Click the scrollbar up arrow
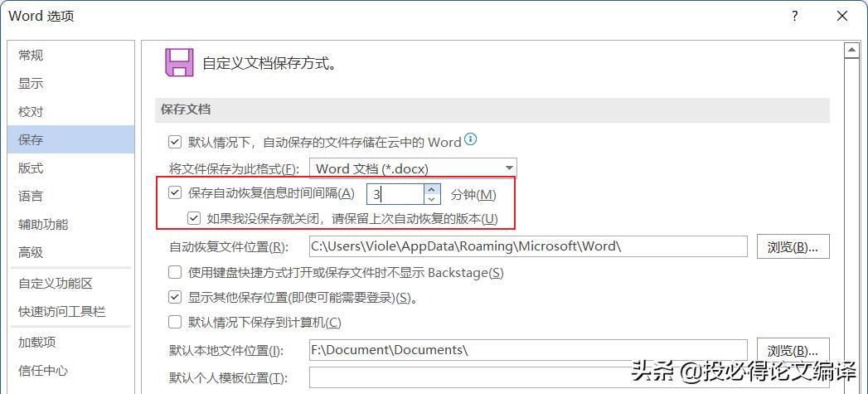The image size is (868, 394). pyautogui.click(x=851, y=51)
